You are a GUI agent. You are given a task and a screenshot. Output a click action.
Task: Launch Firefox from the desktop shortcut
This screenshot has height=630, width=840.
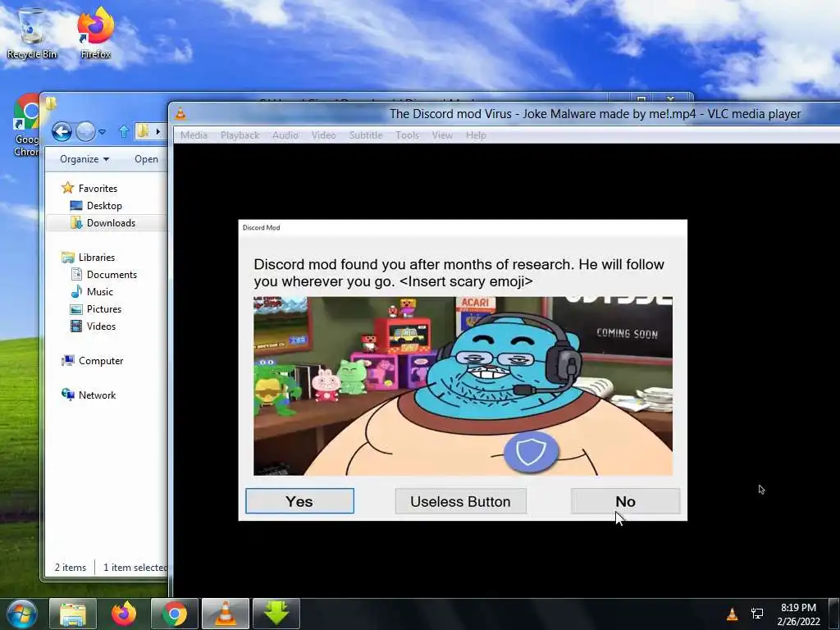95,32
